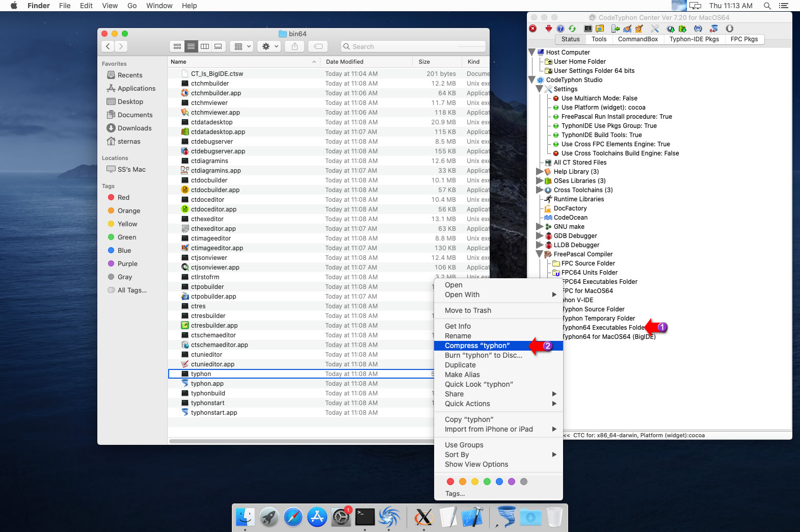Viewport: 800px width, 532px height.
Task: Apply the green tag color in context menu
Action: [x=487, y=482]
